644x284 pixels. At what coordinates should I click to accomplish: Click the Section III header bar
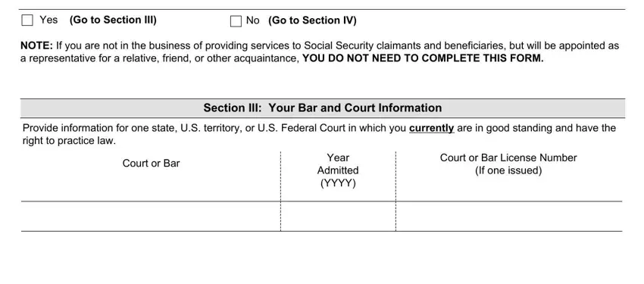point(323,108)
